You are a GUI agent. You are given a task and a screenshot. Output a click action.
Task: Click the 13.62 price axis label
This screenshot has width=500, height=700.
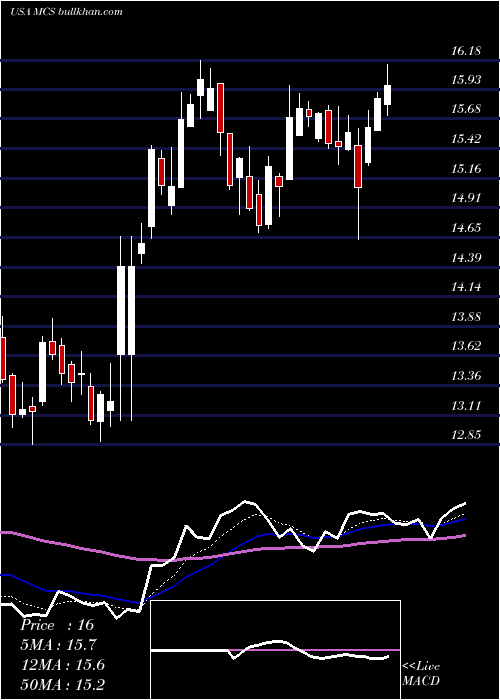click(466, 346)
